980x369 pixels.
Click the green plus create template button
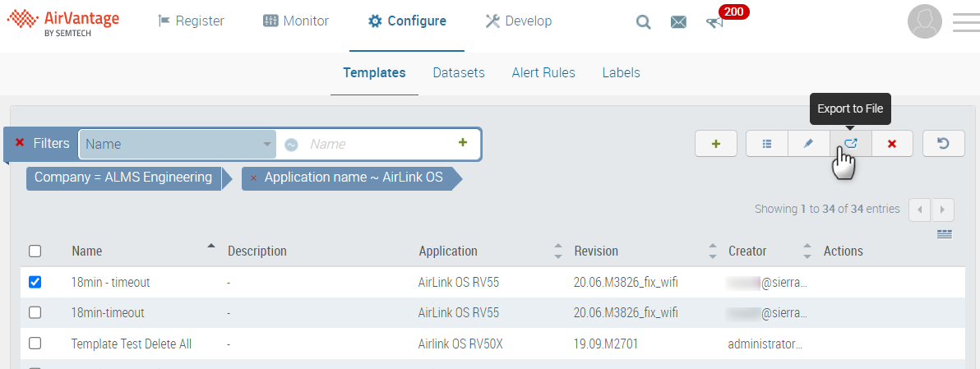(x=715, y=144)
